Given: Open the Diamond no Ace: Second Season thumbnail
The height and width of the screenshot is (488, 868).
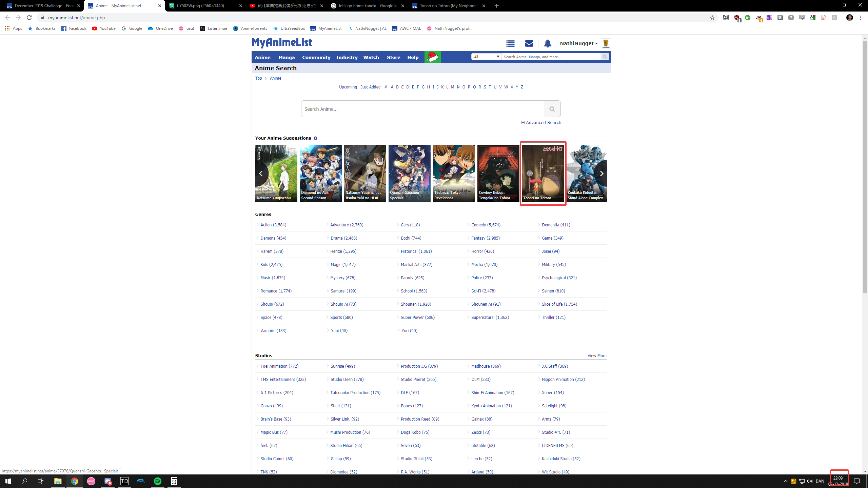Looking at the screenshot, I should click(321, 174).
